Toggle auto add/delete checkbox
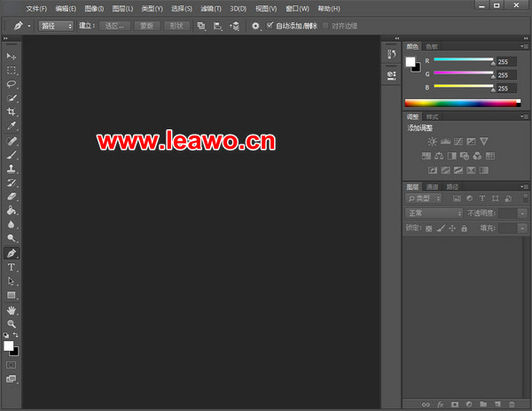Screen dimensions: 532x411 click(270, 26)
